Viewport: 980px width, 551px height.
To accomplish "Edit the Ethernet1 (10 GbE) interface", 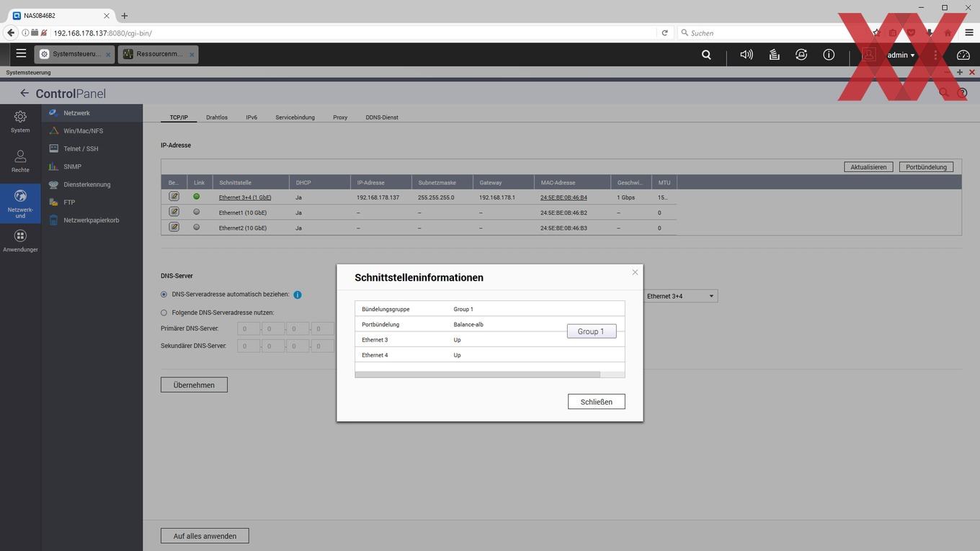I will coord(174,212).
